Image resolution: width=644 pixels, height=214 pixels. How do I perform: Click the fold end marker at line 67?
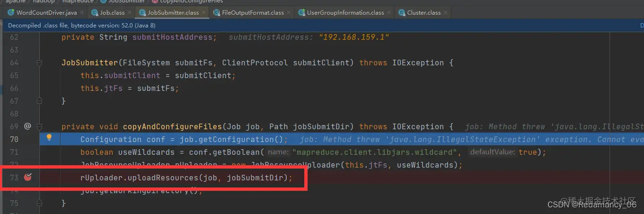coord(40,101)
